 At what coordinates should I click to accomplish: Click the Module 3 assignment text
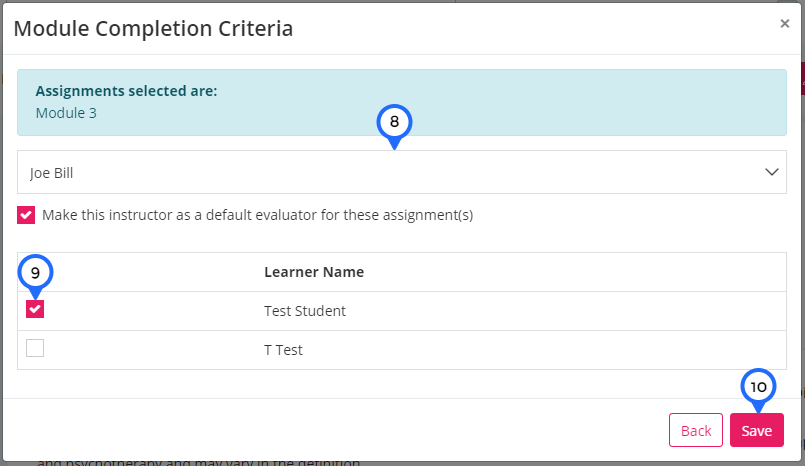point(66,113)
